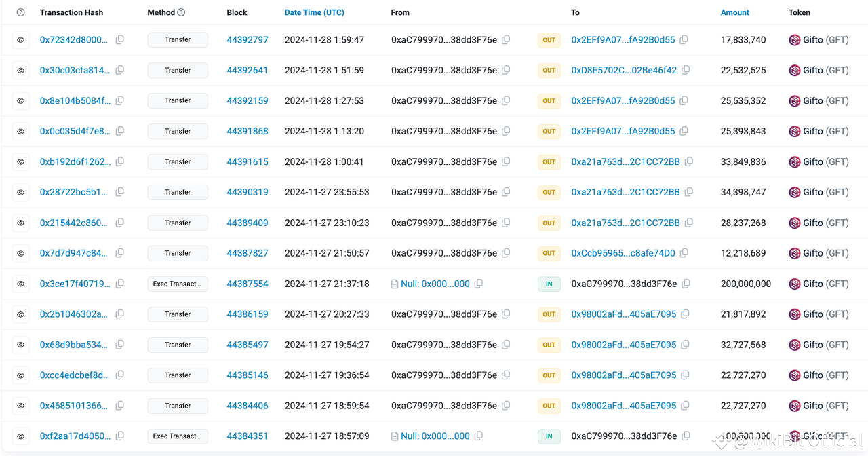Preview transaction 0xb192d6f1262 with eye icon
Viewport: 868px width, 456px height.
point(21,162)
